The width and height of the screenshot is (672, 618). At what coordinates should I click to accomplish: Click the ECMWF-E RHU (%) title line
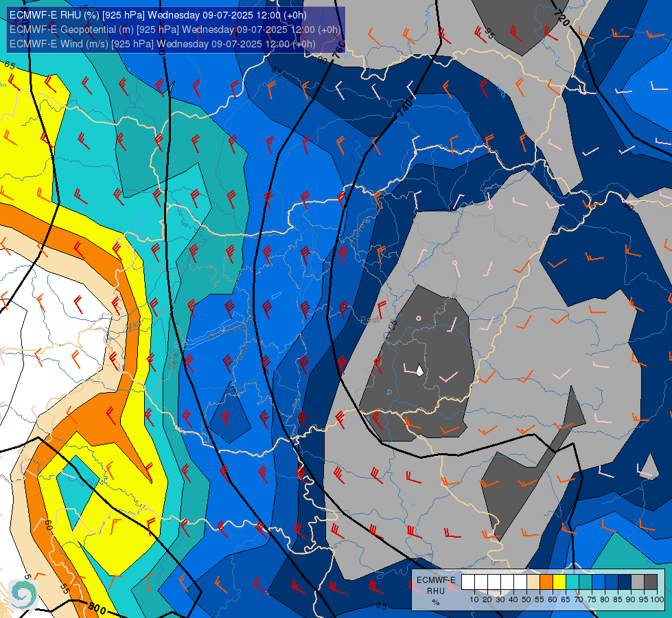[158, 15]
